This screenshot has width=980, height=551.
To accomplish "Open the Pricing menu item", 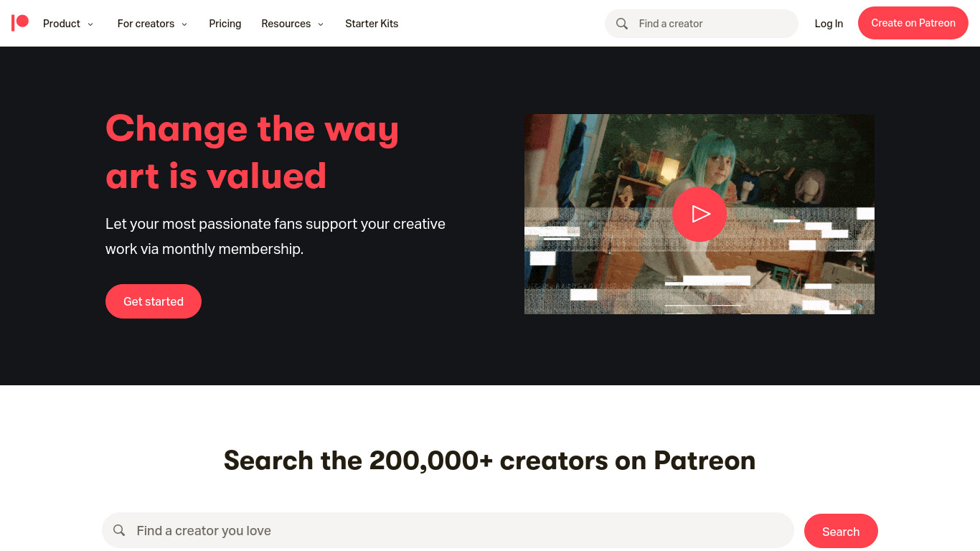I will pos(225,24).
